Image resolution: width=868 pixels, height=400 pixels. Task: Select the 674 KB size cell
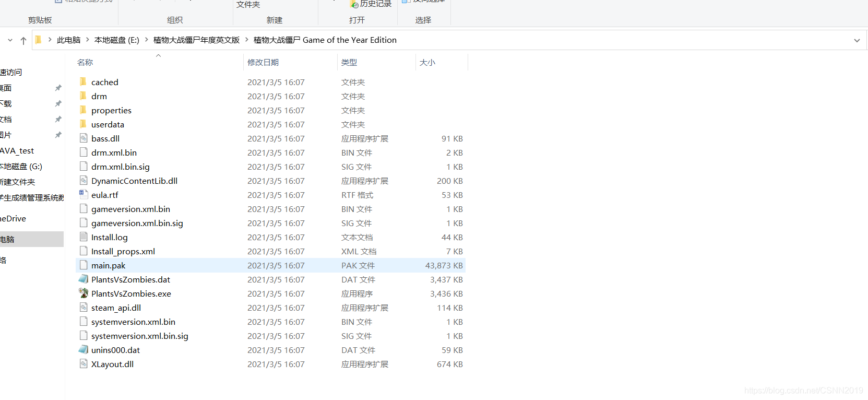(449, 364)
